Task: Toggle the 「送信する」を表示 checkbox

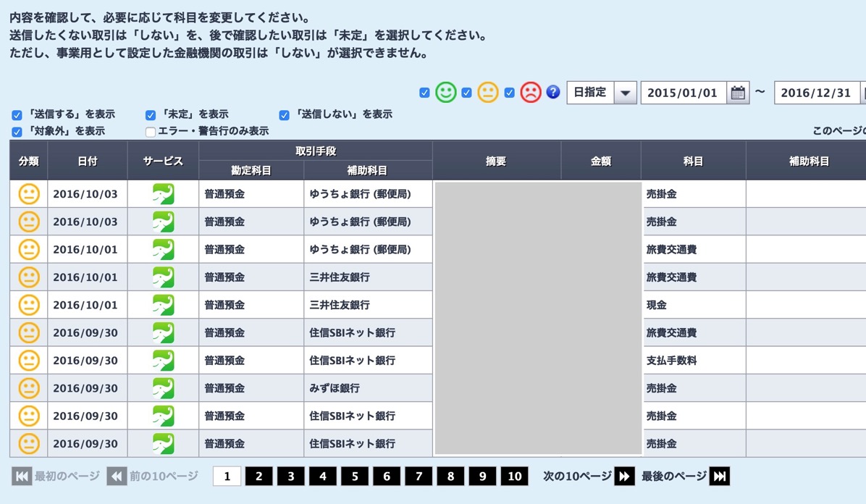Action: pos(17,115)
